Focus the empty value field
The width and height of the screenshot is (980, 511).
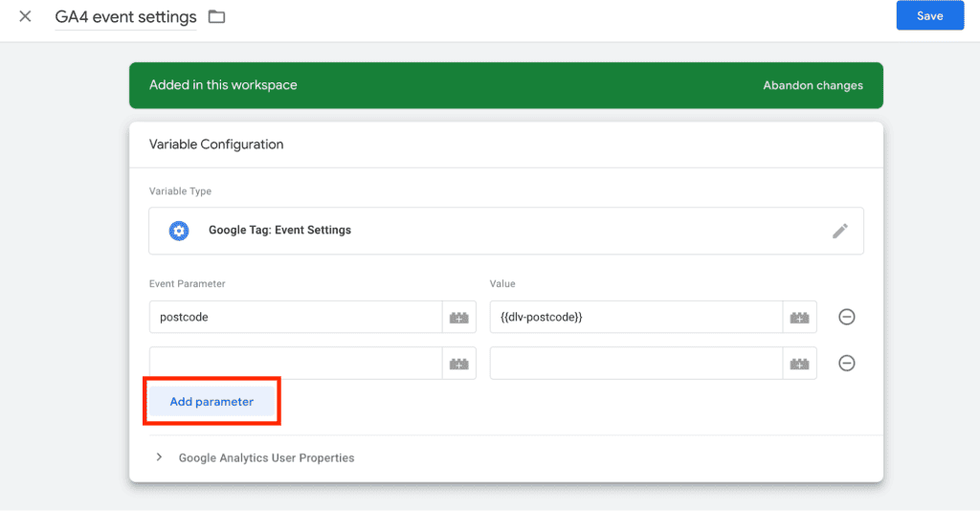pos(636,363)
